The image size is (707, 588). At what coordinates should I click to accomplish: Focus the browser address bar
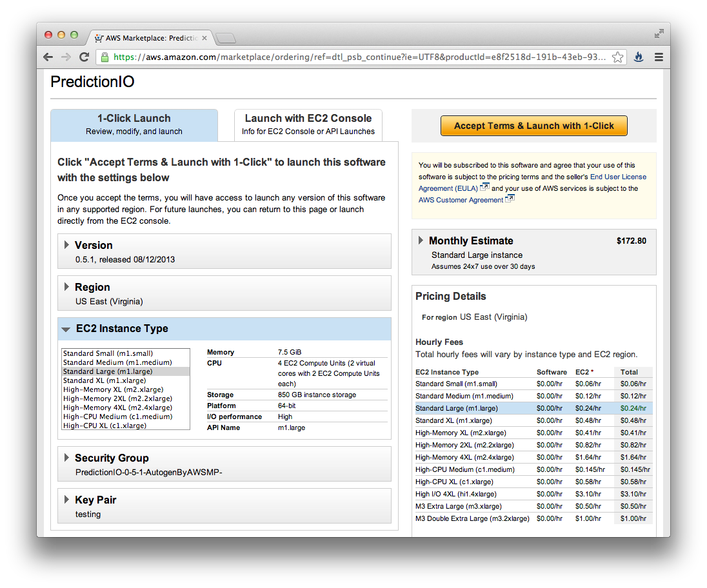pos(359,57)
